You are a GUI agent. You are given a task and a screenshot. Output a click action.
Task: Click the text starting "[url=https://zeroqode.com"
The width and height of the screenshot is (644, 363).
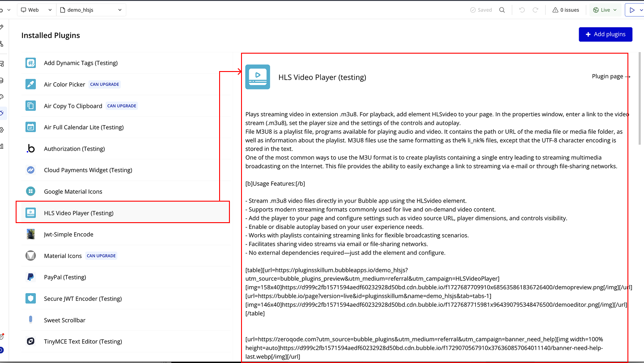pyautogui.click(x=424, y=348)
